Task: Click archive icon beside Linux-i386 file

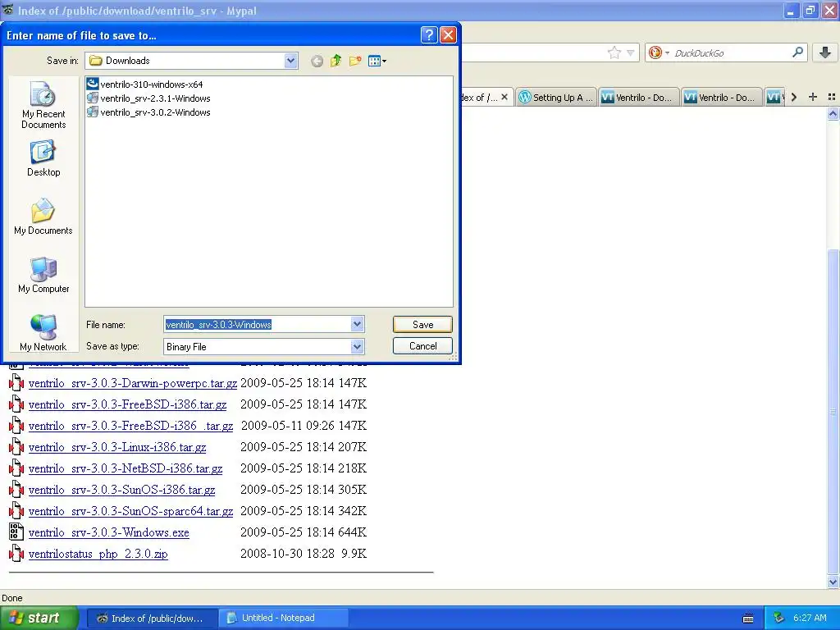Action: [x=16, y=447]
